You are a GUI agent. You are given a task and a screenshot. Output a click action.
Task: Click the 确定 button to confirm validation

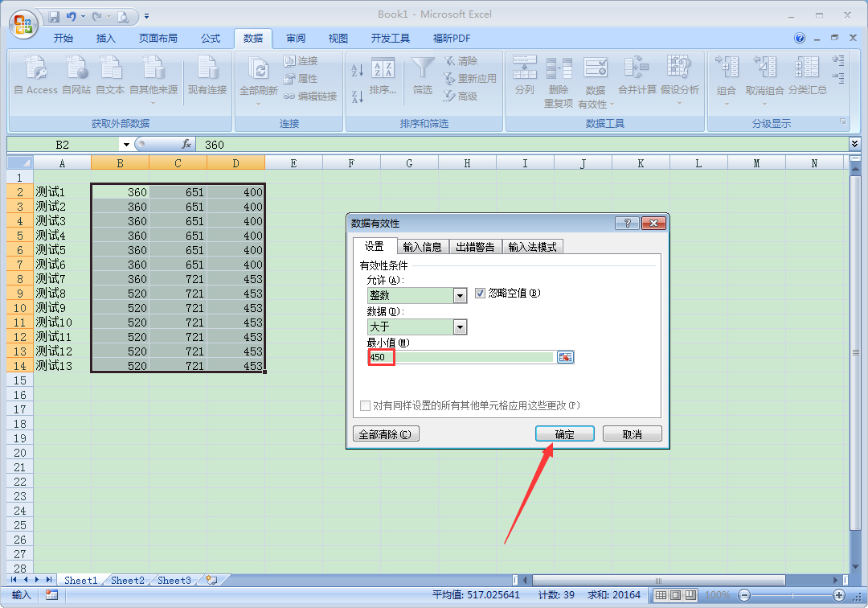(x=565, y=433)
